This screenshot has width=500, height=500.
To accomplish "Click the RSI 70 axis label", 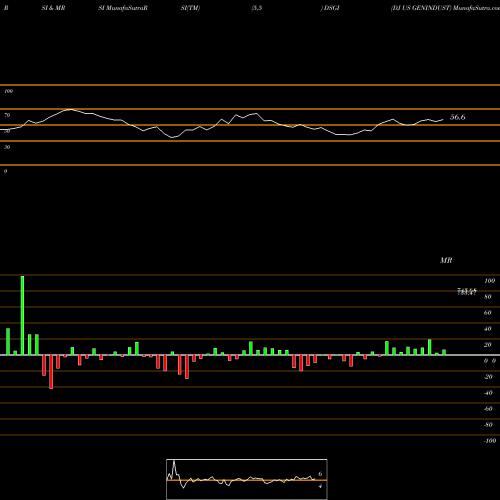I will tap(7, 115).
